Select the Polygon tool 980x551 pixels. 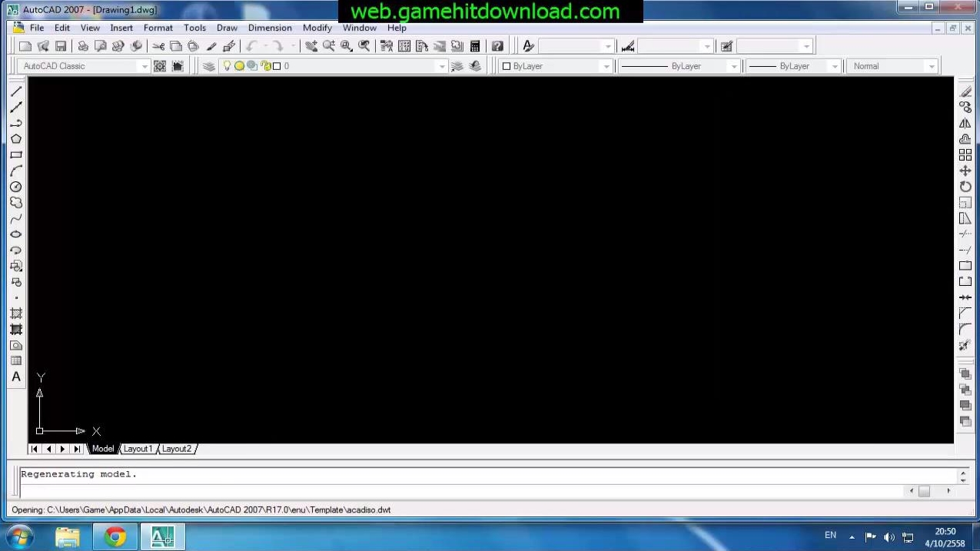[x=16, y=139]
